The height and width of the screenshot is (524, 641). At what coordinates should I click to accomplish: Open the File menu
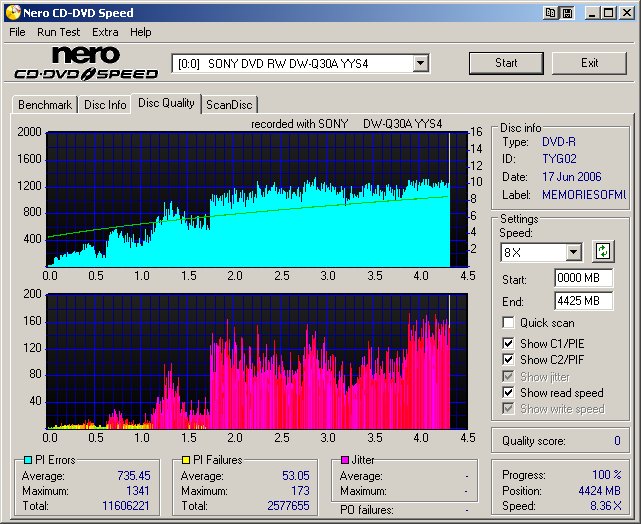coord(17,32)
